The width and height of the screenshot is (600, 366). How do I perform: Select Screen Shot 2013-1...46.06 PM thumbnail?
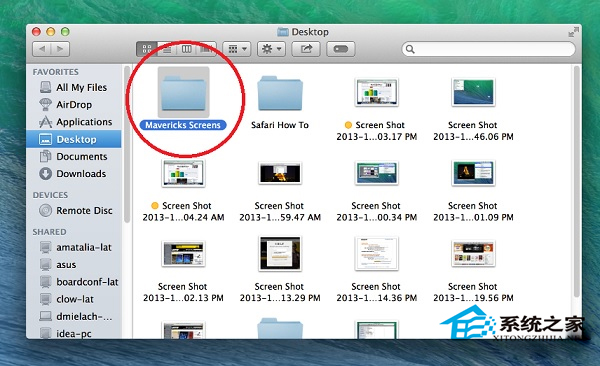(473, 92)
